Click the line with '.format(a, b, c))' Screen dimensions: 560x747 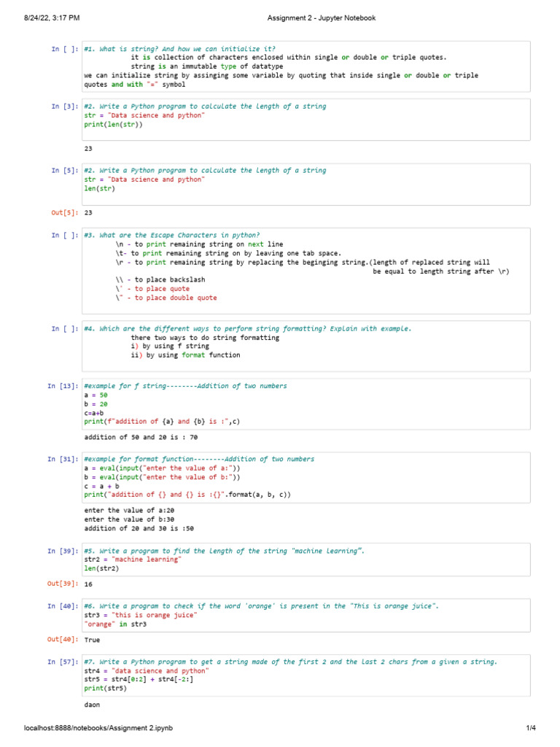(x=187, y=495)
